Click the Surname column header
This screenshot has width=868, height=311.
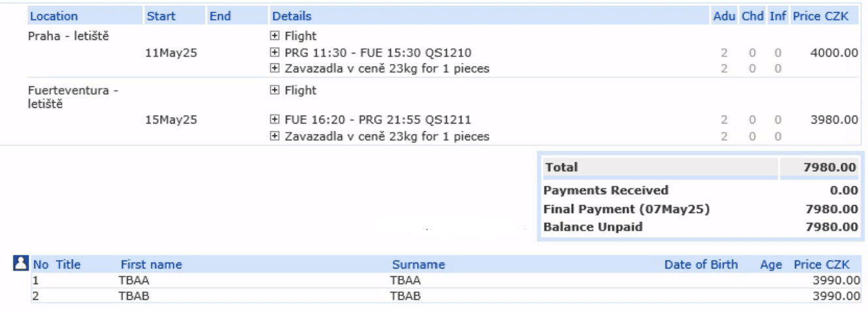[418, 265]
